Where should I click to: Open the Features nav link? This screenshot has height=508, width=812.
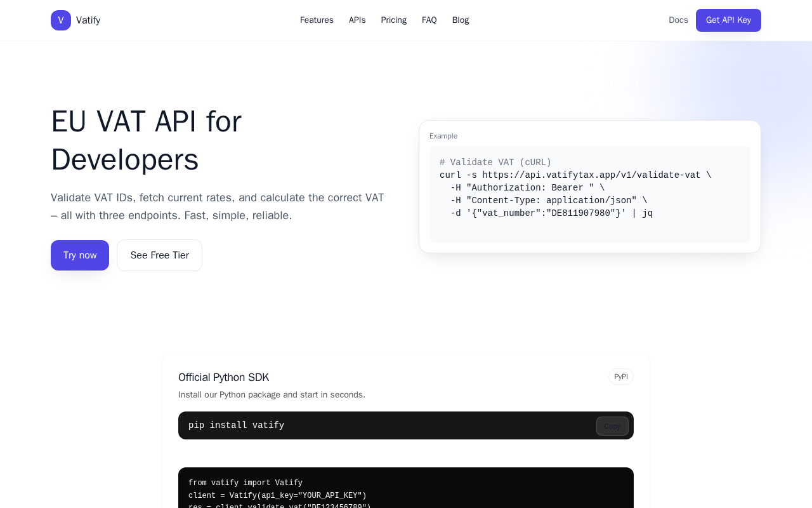(x=317, y=20)
